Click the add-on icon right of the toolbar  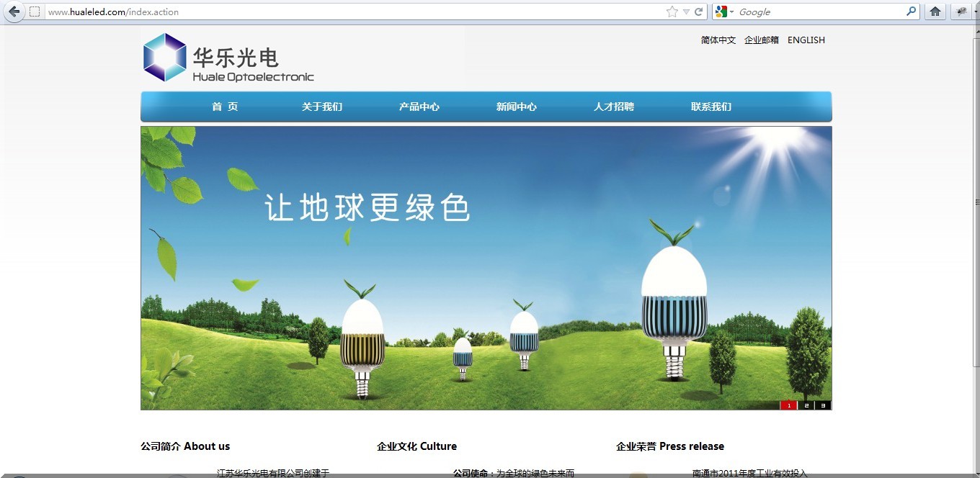961,12
